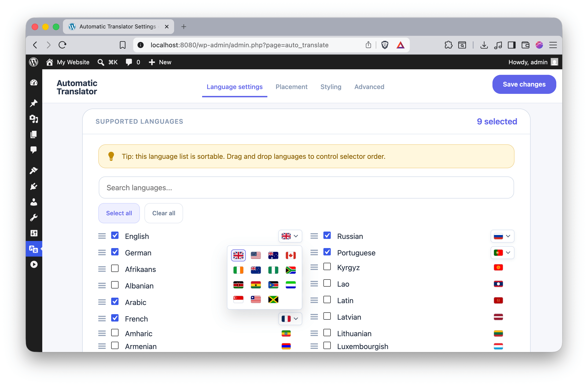Click the Select all button

coord(119,213)
